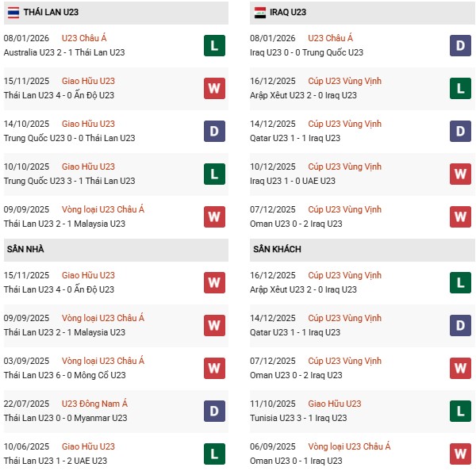Click the Oman U23 0 - 1 Iraq U23 result
Image resolution: width=476 pixels, height=471 pixels.
click(x=296, y=461)
